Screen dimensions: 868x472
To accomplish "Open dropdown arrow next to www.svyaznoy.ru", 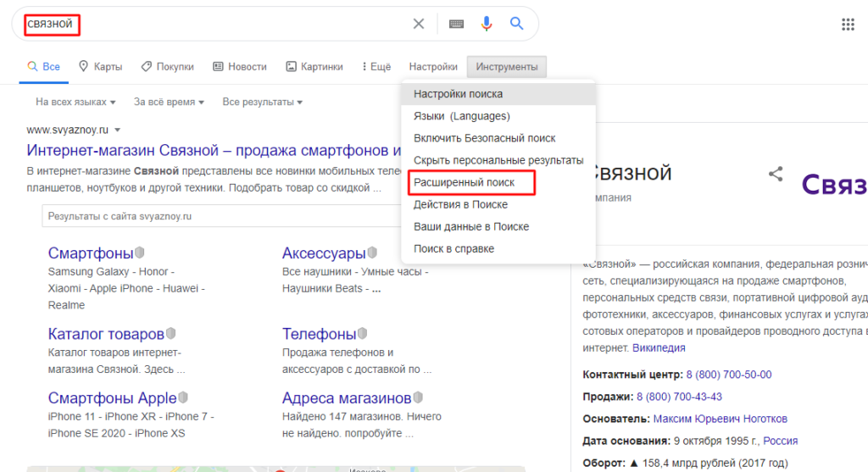I will tap(117, 130).
